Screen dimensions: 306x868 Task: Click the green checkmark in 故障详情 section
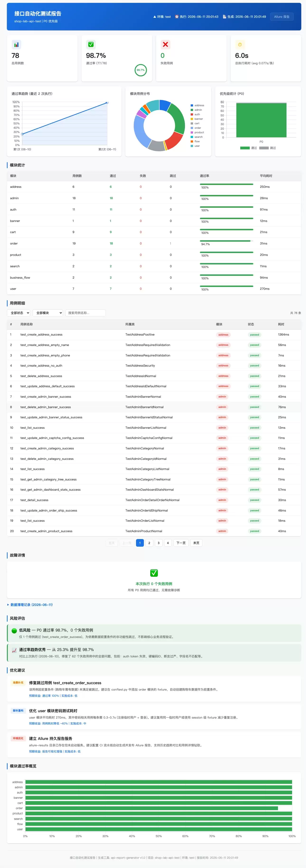[x=154, y=573]
